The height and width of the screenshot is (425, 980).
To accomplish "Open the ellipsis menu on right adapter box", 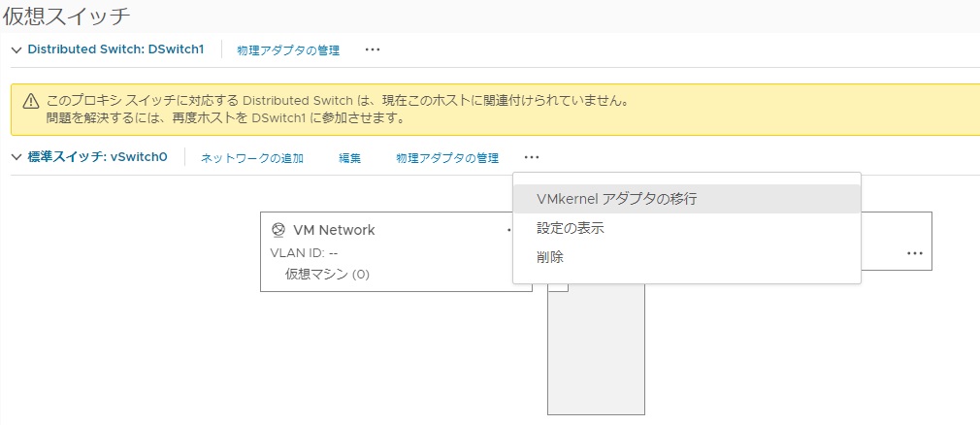I will pyautogui.click(x=915, y=253).
